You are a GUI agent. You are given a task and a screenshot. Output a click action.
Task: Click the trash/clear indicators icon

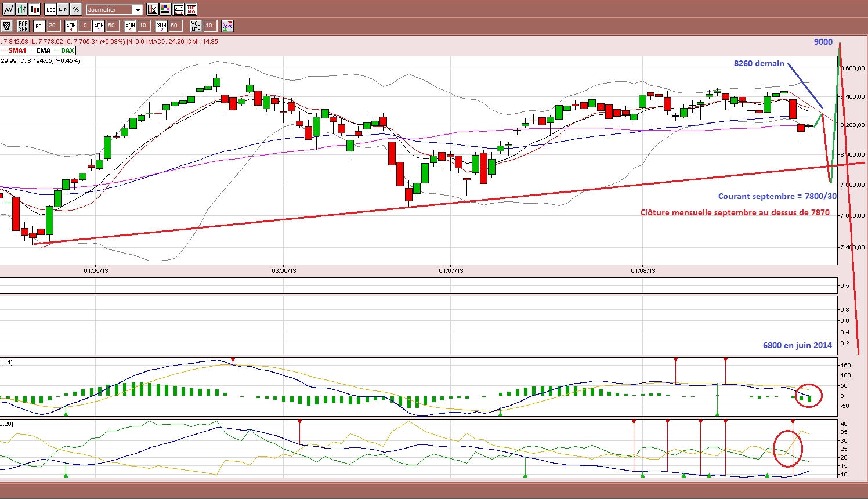coord(7,26)
